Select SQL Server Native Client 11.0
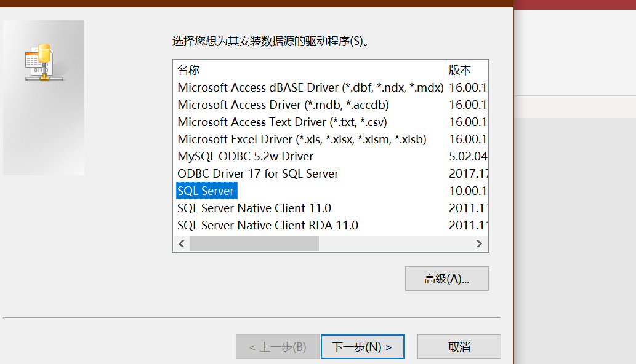The height and width of the screenshot is (364, 636). coord(254,208)
